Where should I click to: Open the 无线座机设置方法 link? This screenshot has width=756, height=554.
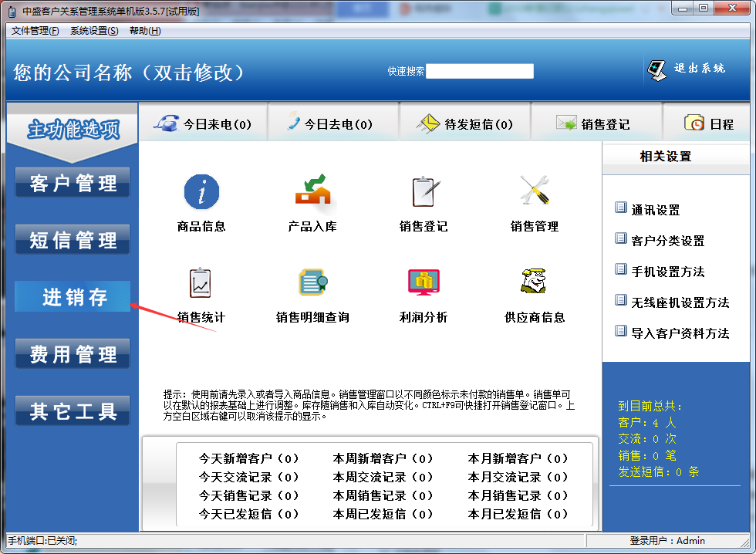coord(680,302)
